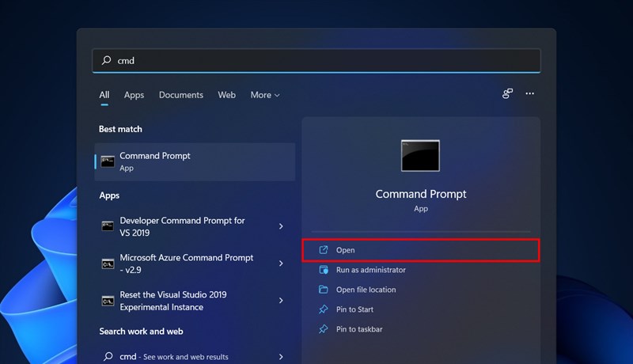Expand Reset the Visual Studio chevron arrow
This screenshot has width=633, height=364.
[281, 301]
